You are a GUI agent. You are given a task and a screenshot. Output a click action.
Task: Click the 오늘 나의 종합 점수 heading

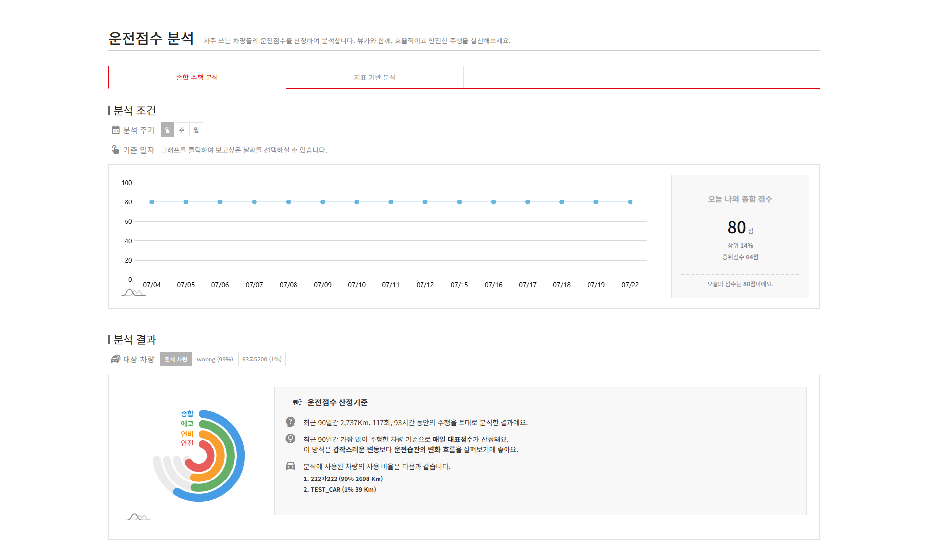coord(740,199)
